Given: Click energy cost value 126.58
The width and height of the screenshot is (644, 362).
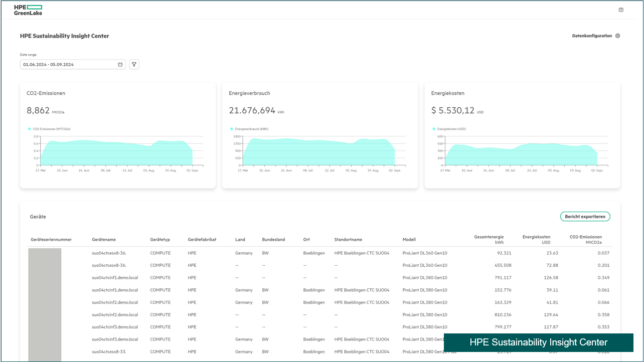Looking at the screenshot, I should [551, 278].
